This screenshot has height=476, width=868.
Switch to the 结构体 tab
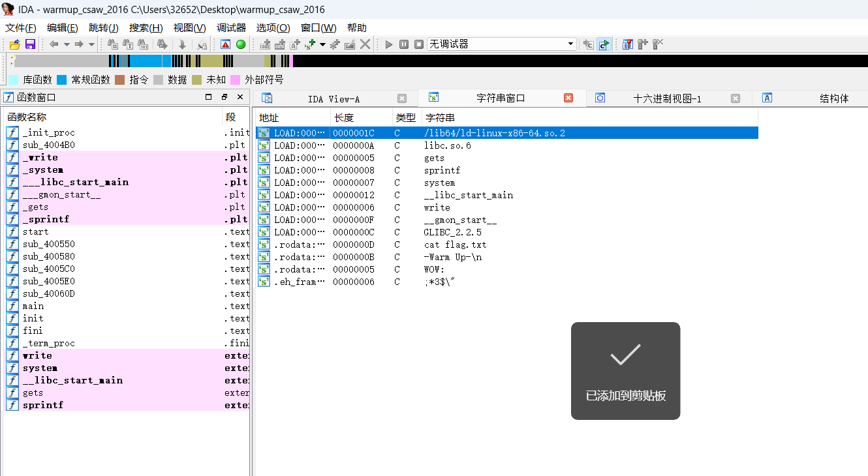pos(834,98)
